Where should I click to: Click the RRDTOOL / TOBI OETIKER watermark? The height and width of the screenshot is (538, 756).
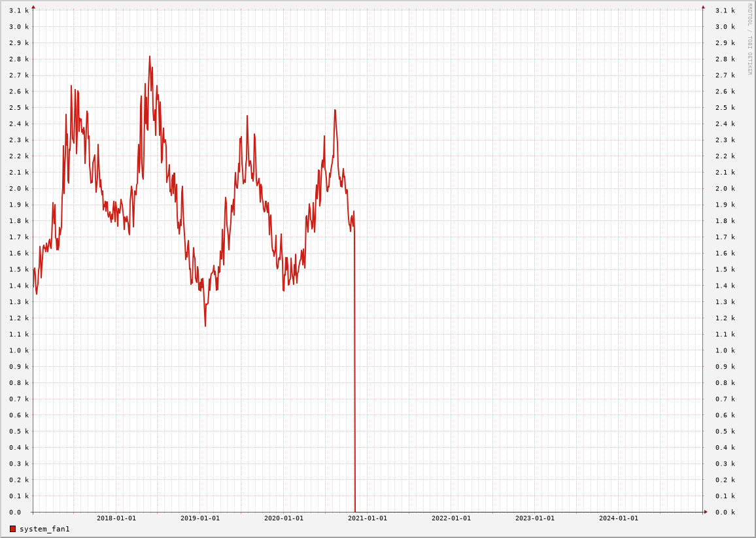[749, 39]
